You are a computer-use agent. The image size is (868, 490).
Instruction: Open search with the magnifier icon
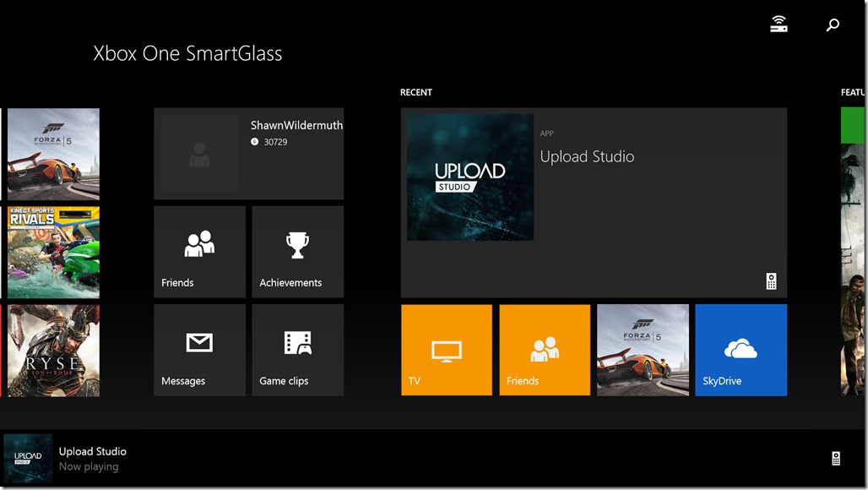(833, 25)
